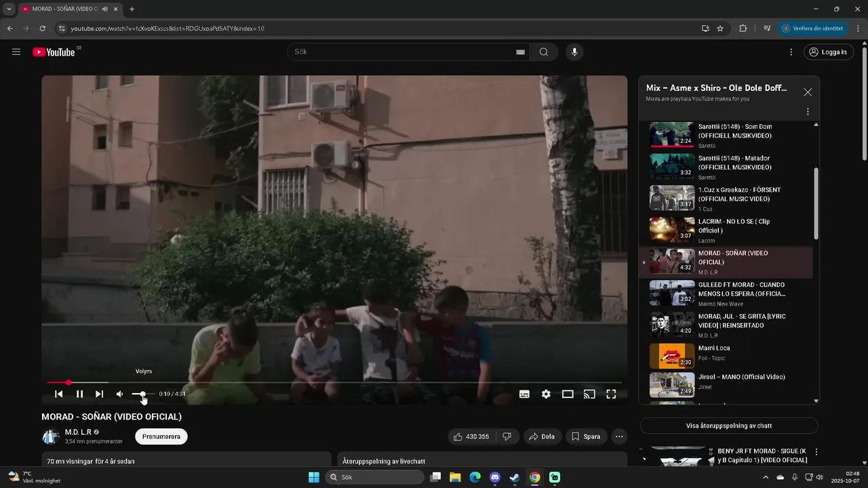Play MORAD, JUL - SE GRITA
Screen dimensions: 868x488
[726, 325]
